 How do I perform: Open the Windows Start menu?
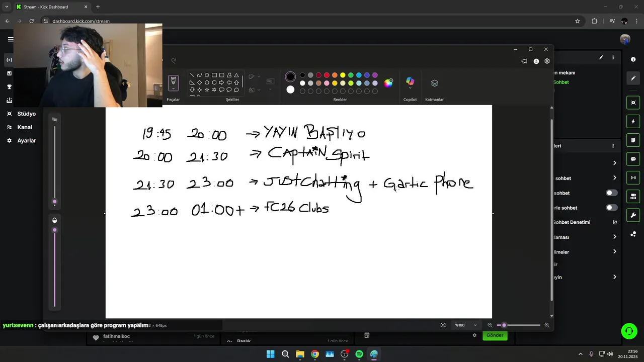pos(270,354)
